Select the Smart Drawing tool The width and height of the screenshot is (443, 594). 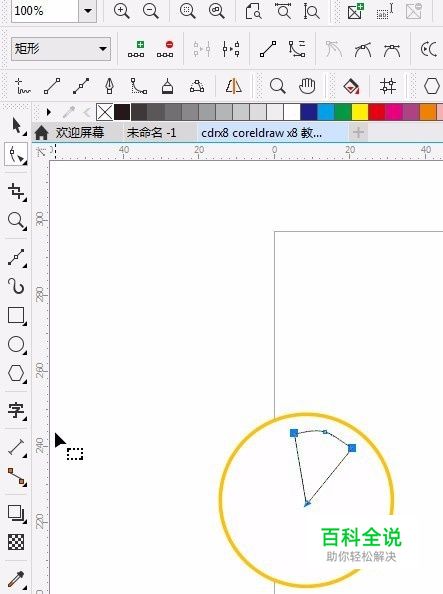click(233, 86)
